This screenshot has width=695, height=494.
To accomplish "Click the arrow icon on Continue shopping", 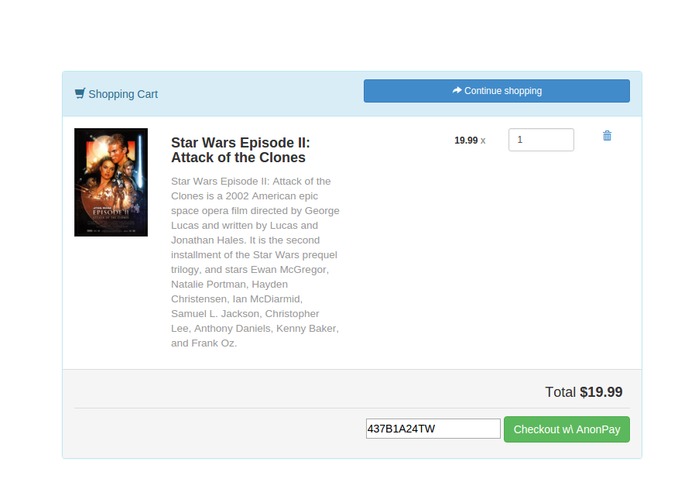I will (x=457, y=90).
